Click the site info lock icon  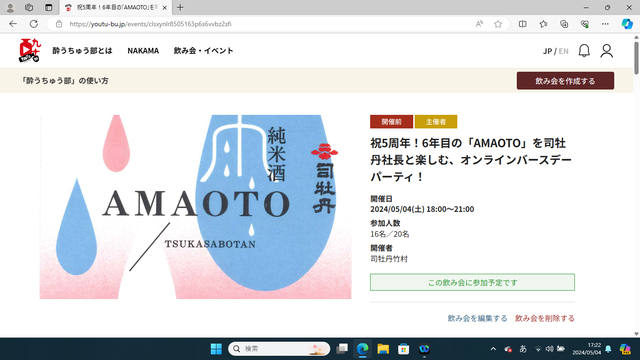click(x=59, y=24)
